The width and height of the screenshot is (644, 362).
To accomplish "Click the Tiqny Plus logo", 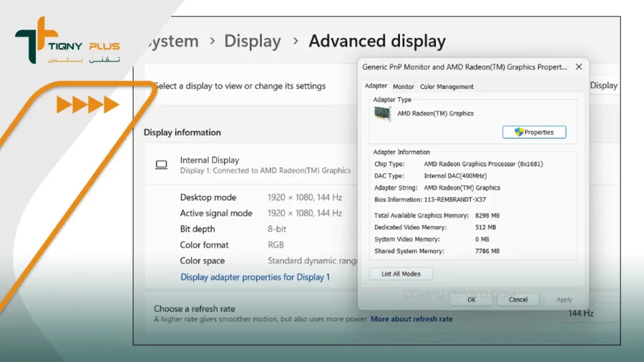I will pyautogui.click(x=67, y=41).
